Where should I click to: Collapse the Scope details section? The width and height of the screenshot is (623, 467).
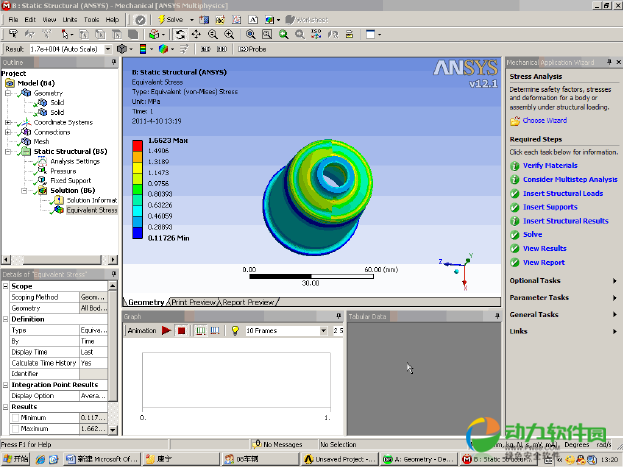(6, 286)
